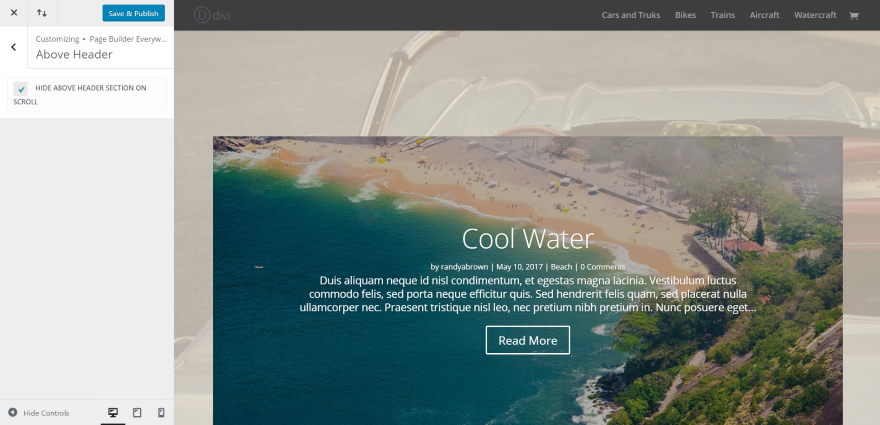Switch to desktop preview mode icon
The width and height of the screenshot is (880, 425).
(113, 413)
